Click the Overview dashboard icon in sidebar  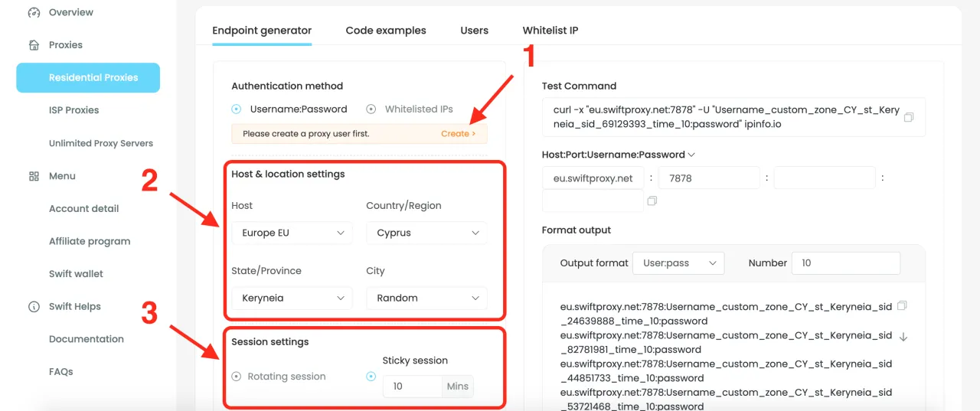click(x=34, y=12)
